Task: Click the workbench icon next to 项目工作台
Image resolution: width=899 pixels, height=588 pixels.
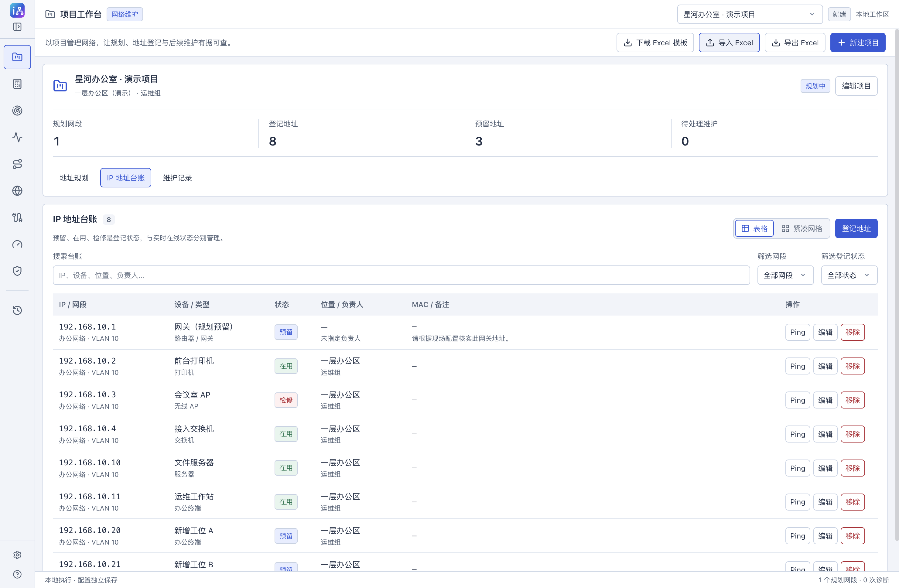Action: click(x=50, y=14)
